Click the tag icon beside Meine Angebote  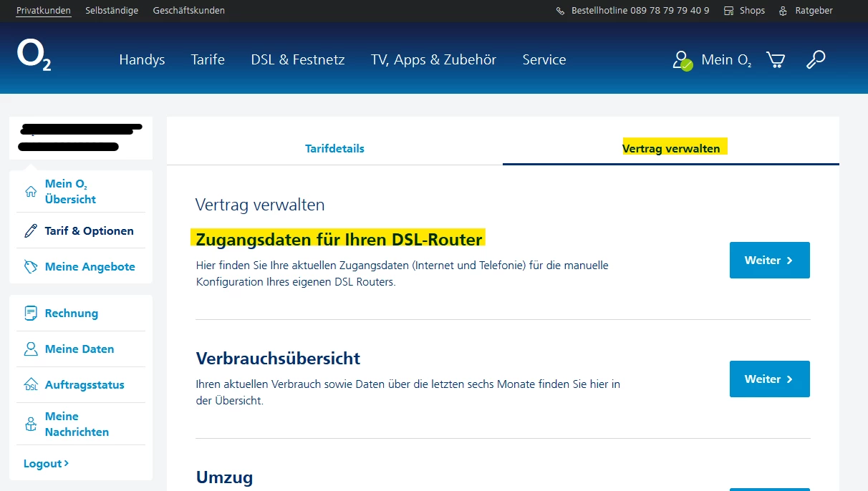click(x=31, y=266)
